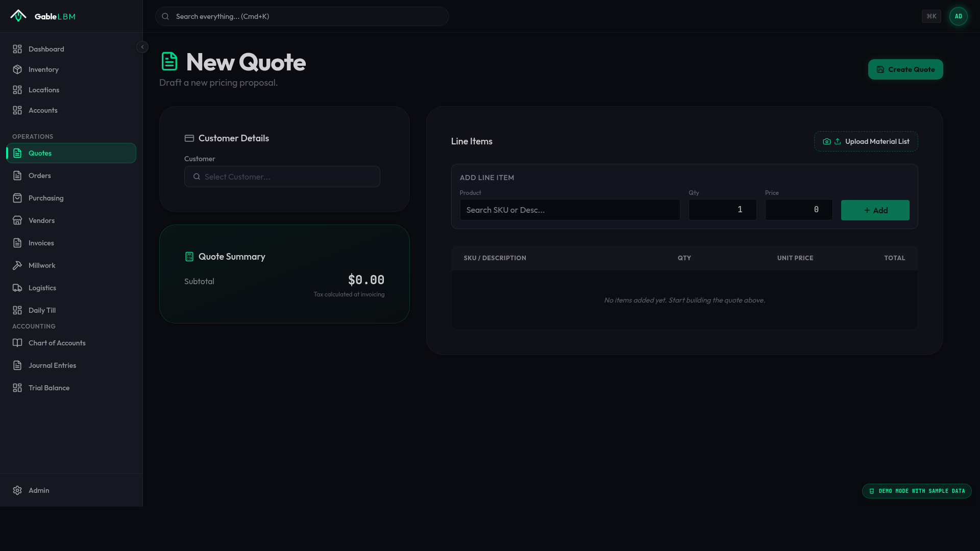The image size is (980, 551).
Task: Click the AD profile avatar
Action: 958,16
